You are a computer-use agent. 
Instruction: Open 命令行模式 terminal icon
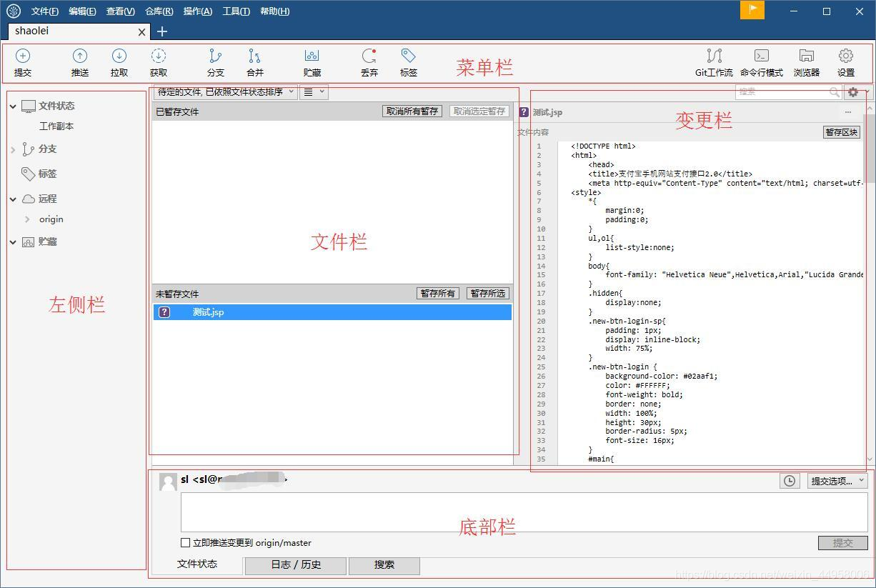coord(762,56)
